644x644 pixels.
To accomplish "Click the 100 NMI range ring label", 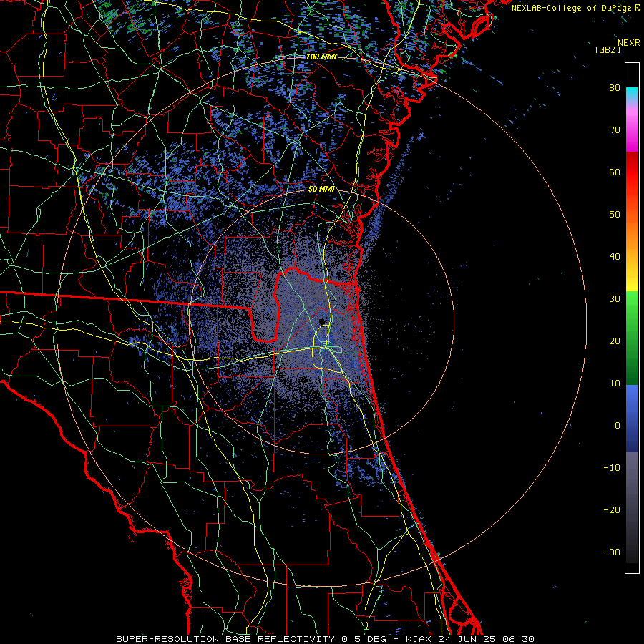I will point(321,57).
